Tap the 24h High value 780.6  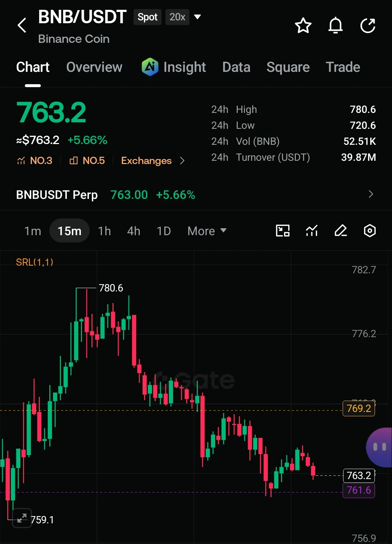click(x=363, y=109)
